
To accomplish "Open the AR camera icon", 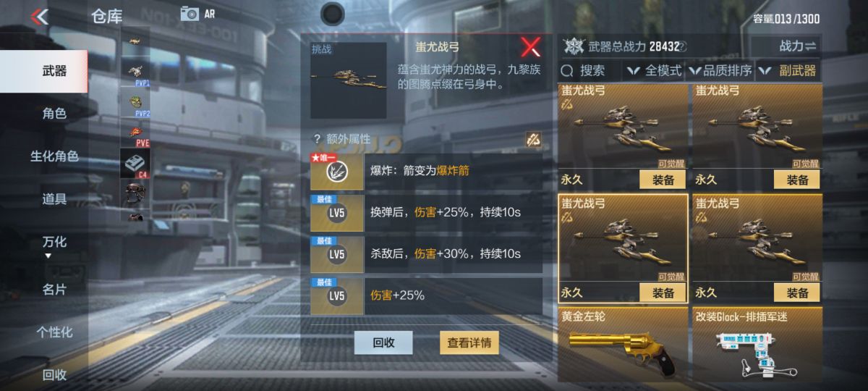I will pos(190,13).
